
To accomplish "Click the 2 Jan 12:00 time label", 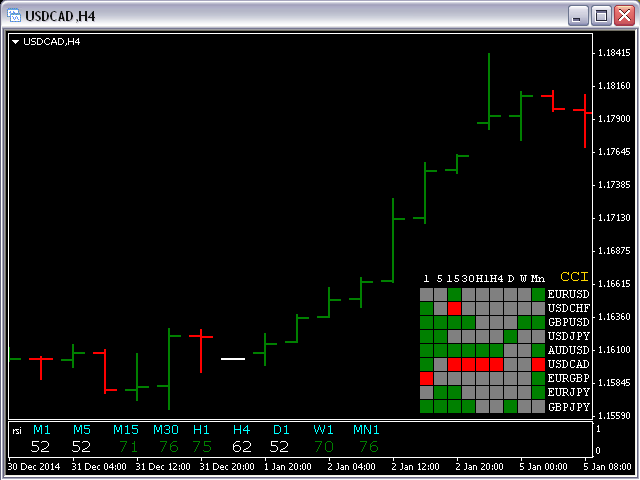I will pos(415,467).
